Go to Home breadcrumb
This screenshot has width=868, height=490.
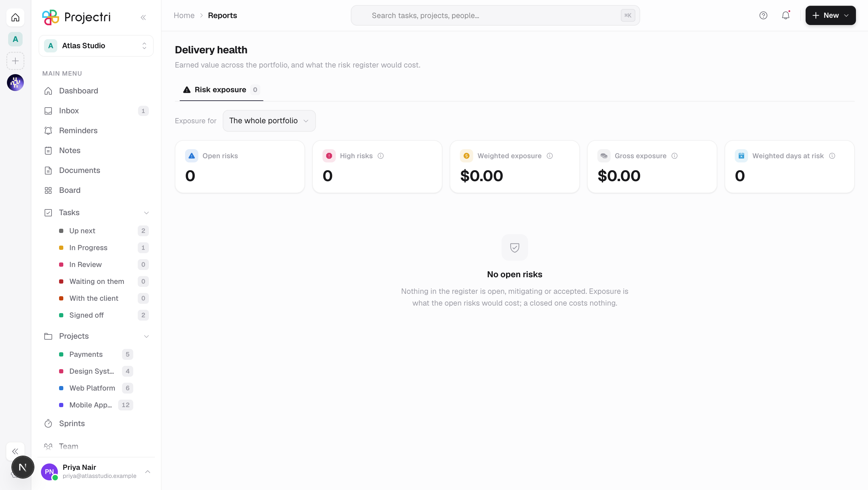(184, 15)
